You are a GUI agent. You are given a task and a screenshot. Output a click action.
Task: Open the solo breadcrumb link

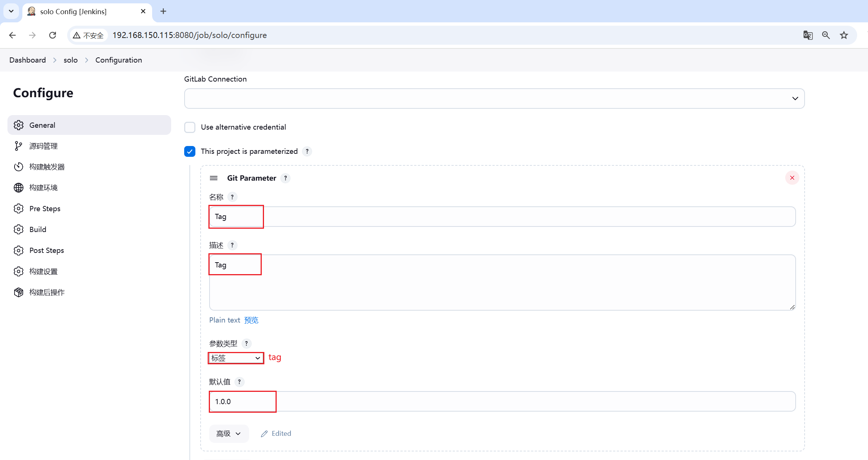pyautogui.click(x=70, y=60)
